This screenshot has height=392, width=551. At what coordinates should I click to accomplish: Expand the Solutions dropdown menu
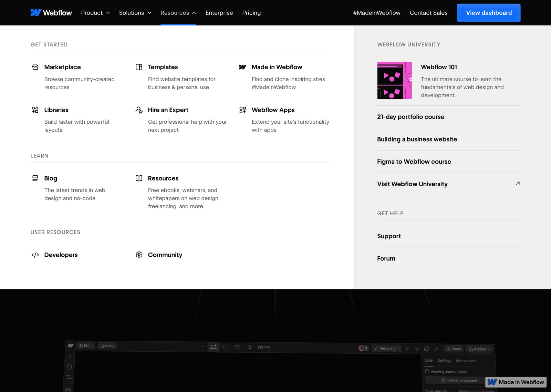point(135,13)
